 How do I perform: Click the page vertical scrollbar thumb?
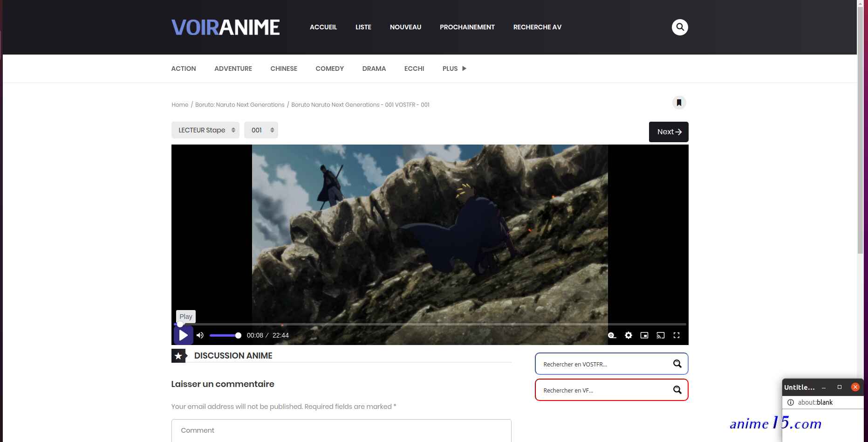coord(861,131)
